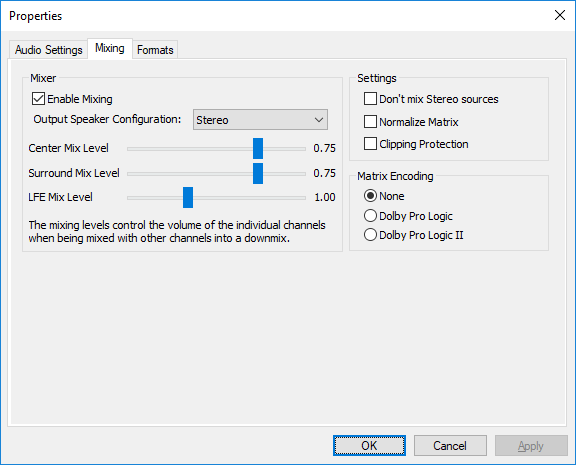The height and width of the screenshot is (465, 576).
Task: Click the Apply button
Action: point(531,446)
